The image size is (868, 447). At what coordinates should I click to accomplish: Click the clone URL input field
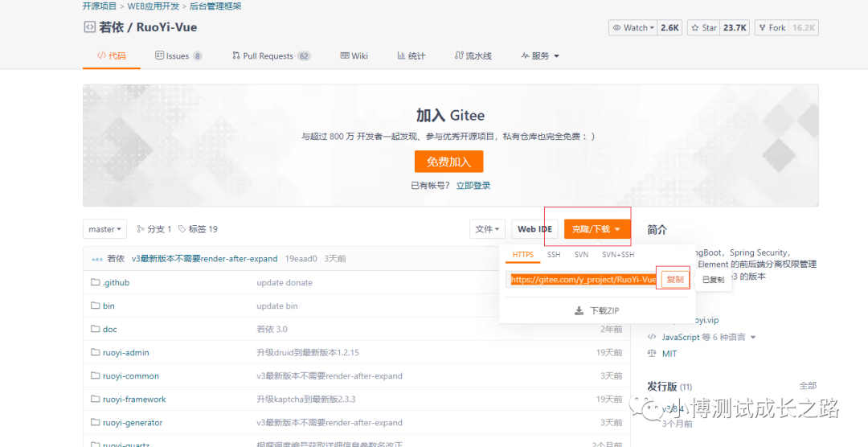coord(583,280)
